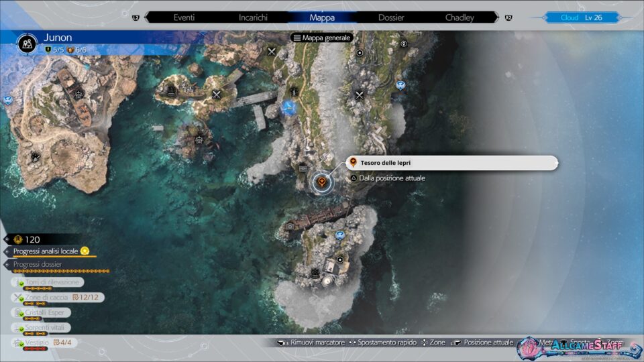Click the gold star medal beside Progressi analisi locale
This screenshot has width=644, height=362.
click(85, 251)
